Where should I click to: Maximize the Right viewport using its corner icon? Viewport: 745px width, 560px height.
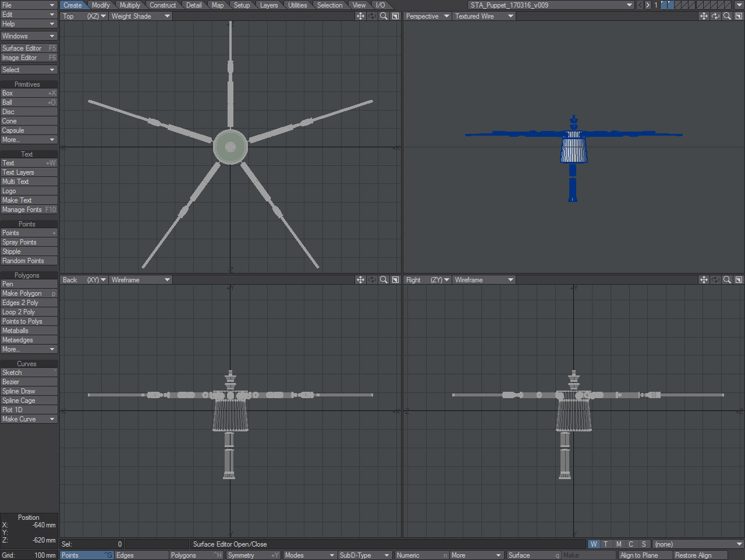(739, 279)
